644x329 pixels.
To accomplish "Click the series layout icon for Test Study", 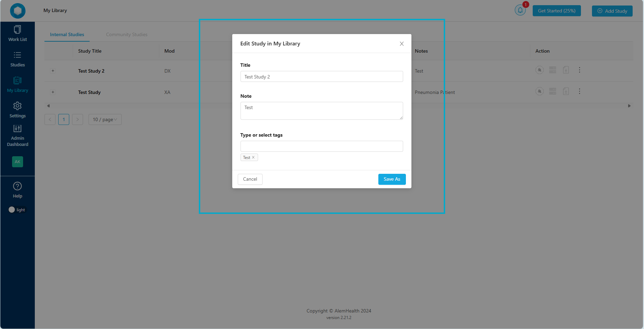I will pos(553,91).
